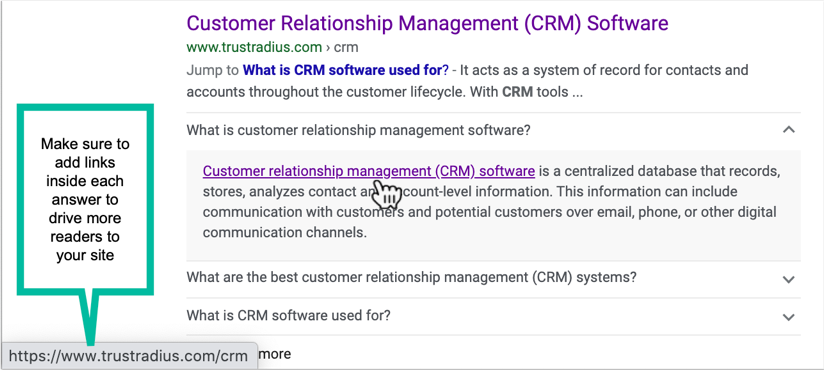Click the teal callout's downward pointer tail
This screenshot has width=824, height=370.
89,317
